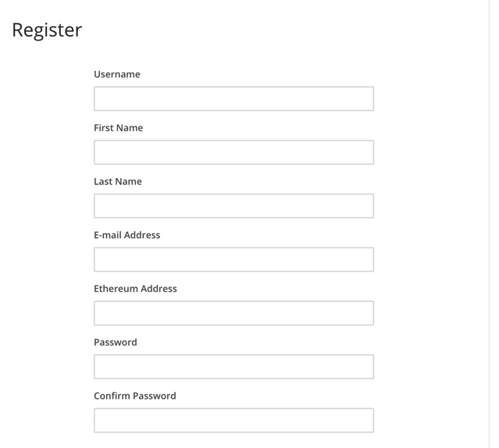Click into the E-mail Address field
499x448 pixels.
pyautogui.click(x=233, y=259)
